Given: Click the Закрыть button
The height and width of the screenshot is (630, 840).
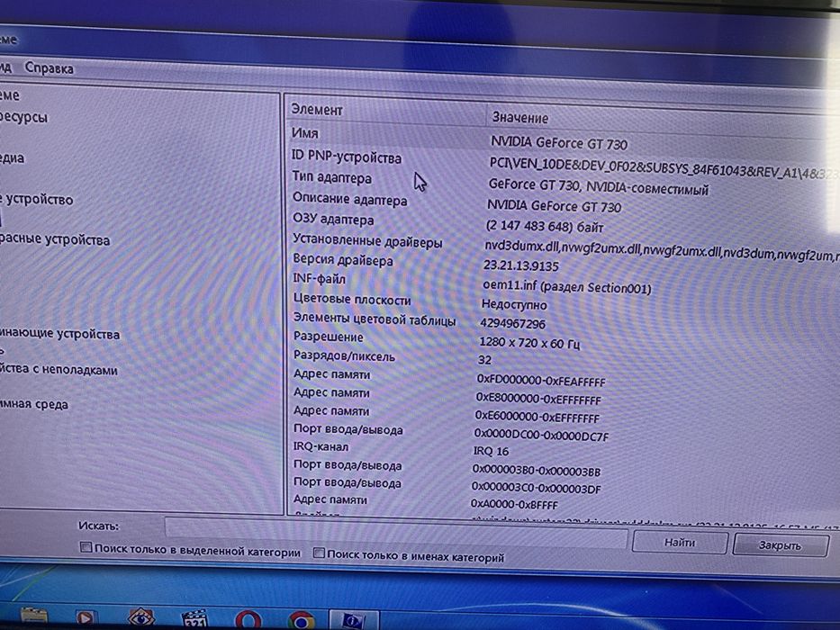Looking at the screenshot, I should (780, 545).
